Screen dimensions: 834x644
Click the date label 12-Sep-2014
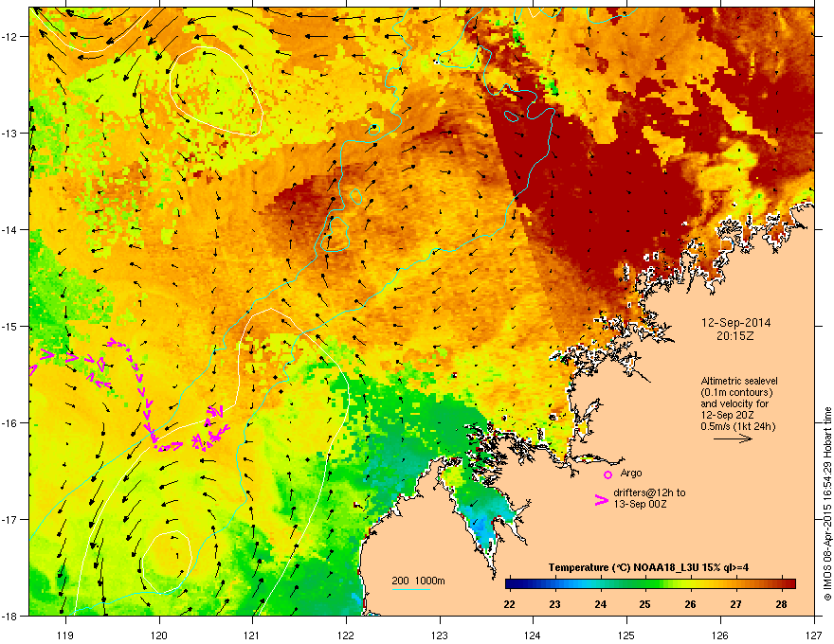click(x=735, y=323)
